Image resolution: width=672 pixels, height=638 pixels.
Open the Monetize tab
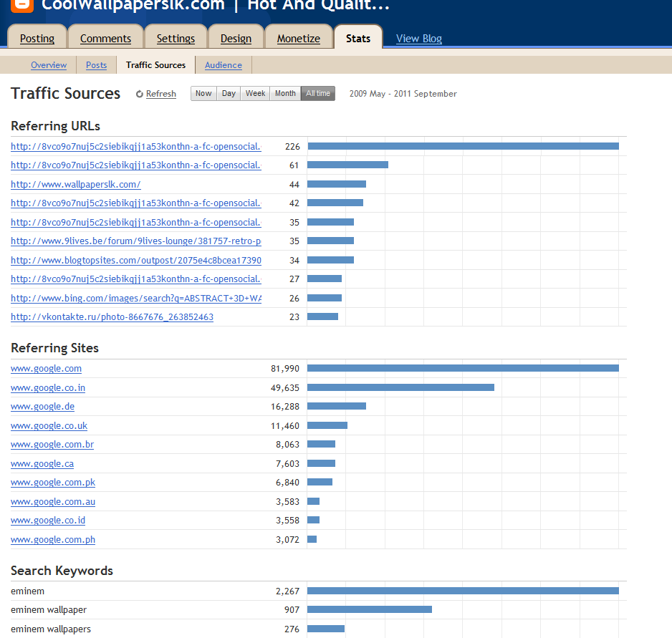[298, 39]
